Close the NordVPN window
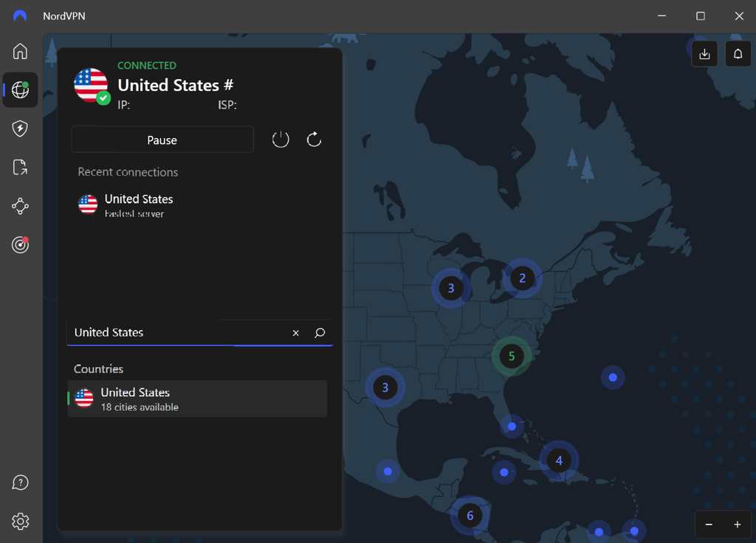This screenshot has height=543, width=756. pyautogui.click(x=739, y=16)
